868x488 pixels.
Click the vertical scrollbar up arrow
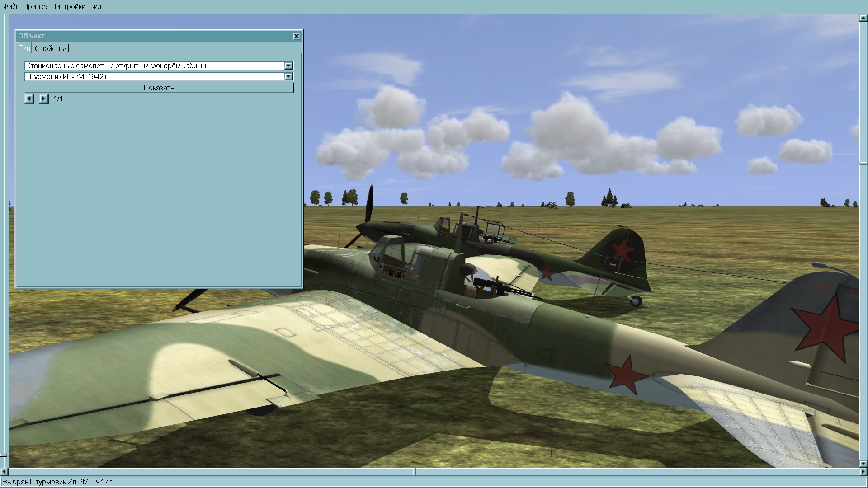tap(863, 19)
